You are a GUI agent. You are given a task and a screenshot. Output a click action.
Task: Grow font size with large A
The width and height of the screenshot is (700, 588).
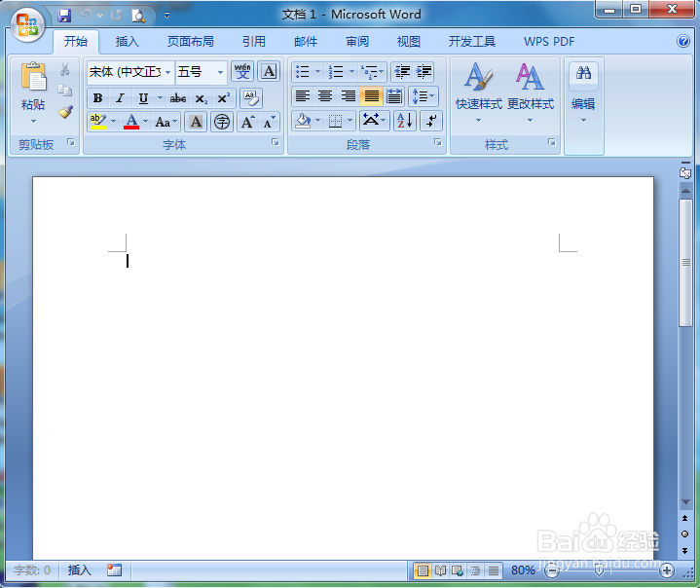click(247, 122)
